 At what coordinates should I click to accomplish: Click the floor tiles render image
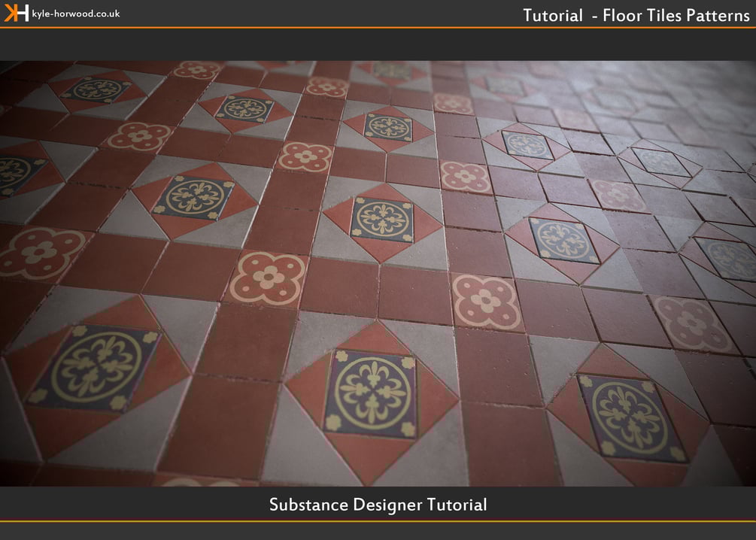(378, 273)
